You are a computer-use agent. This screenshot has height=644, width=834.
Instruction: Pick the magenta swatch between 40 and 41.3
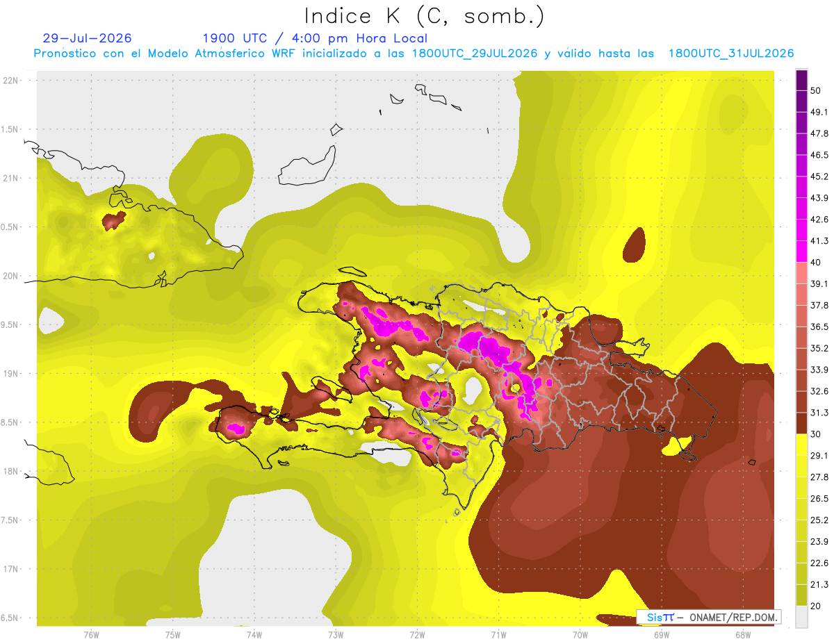click(x=801, y=251)
